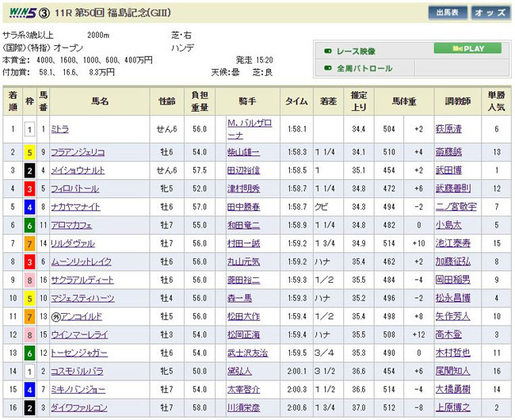Open the オッズ odds tab
The image size is (515, 420).
491,13
